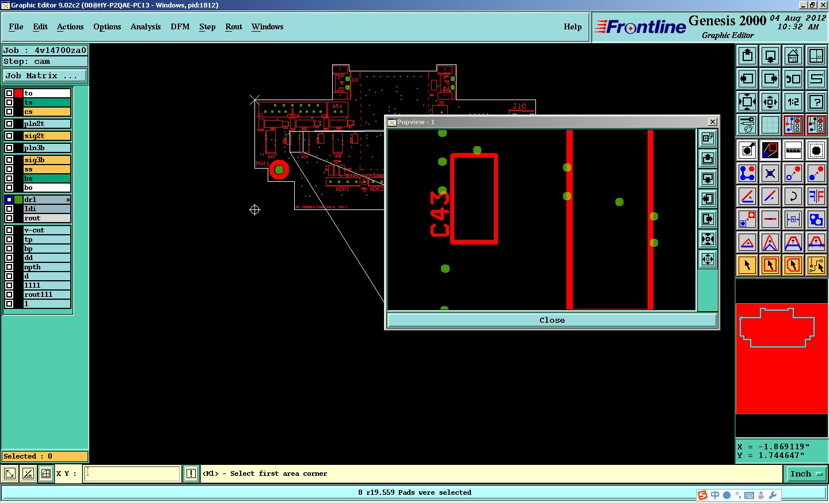Toggle checkbox for layer 'pln2t'
This screenshot has width=829, height=504.
tap(9, 124)
